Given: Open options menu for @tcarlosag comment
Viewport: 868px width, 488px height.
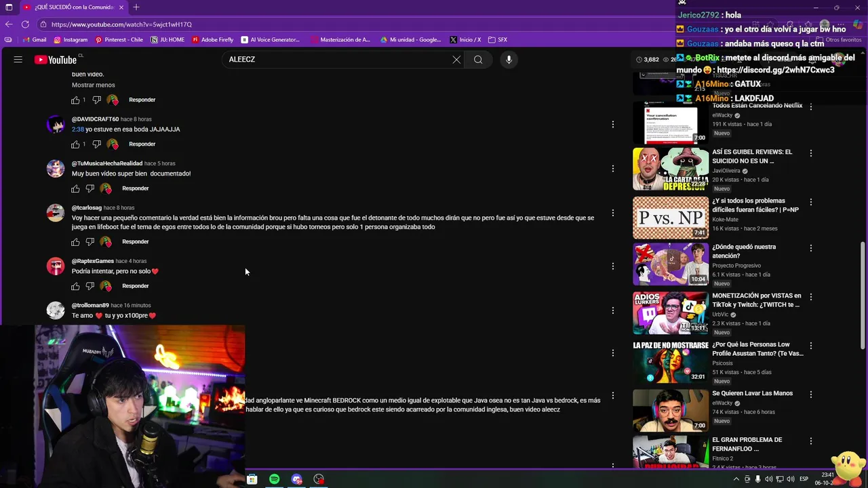Looking at the screenshot, I should tap(612, 213).
